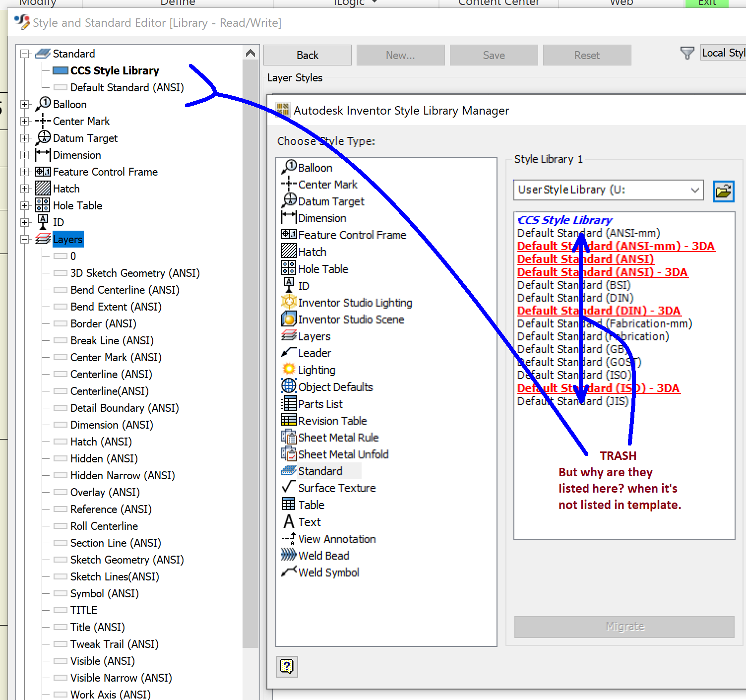The image size is (746, 700).
Task: Click the Save button
Action: (494, 55)
